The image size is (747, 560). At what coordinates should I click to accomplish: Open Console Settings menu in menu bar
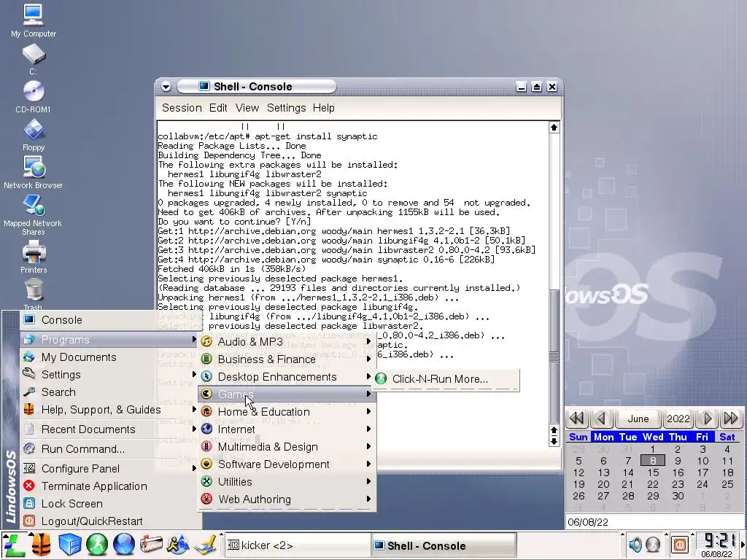tap(286, 108)
